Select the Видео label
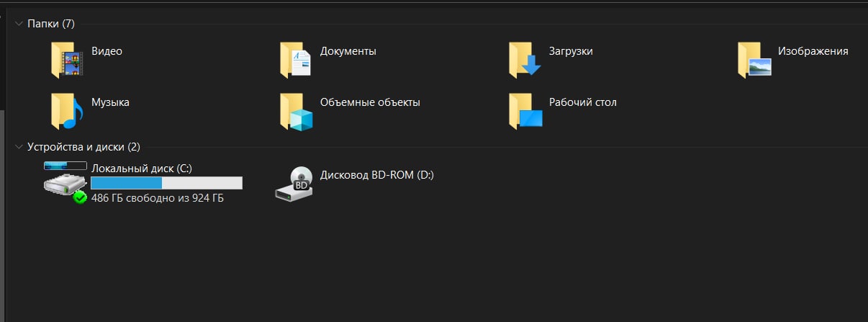868x322 pixels. 107,51
